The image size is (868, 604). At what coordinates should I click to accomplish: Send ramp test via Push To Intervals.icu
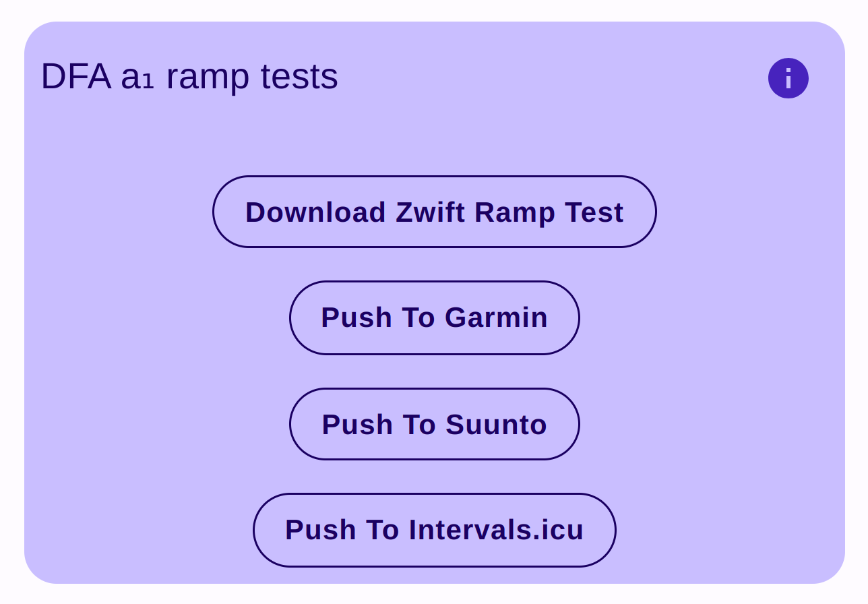coord(435,530)
